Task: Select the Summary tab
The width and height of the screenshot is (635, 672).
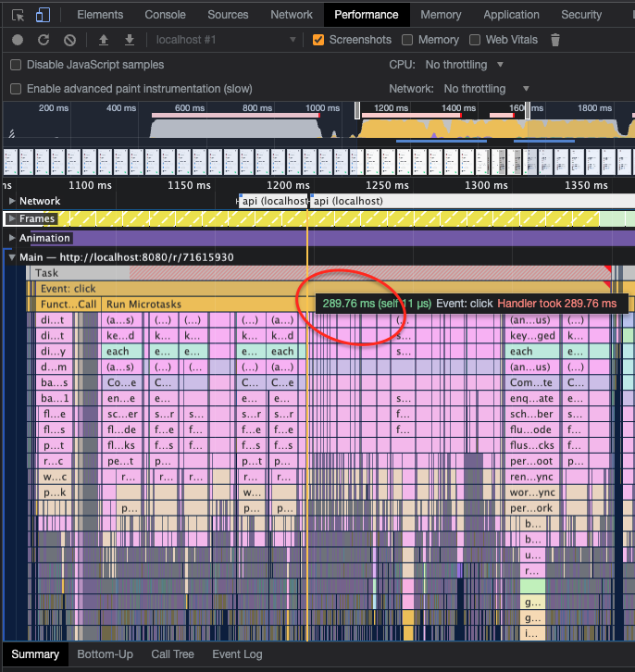Action: (x=35, y=654)
